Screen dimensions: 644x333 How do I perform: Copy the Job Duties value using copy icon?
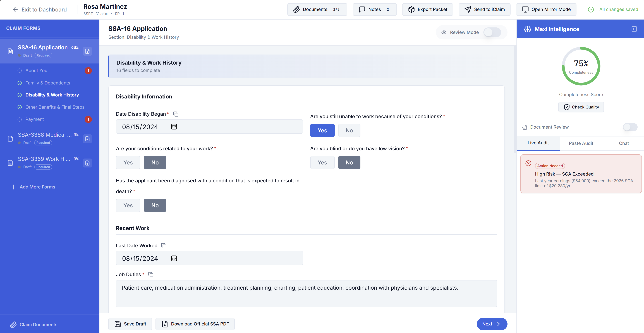click(x=151, y=275)
